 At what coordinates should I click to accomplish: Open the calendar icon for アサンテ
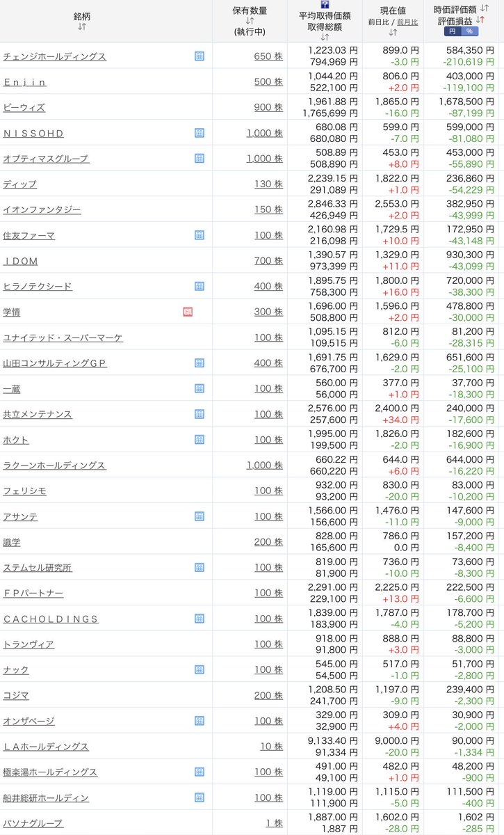click(199, 516)
